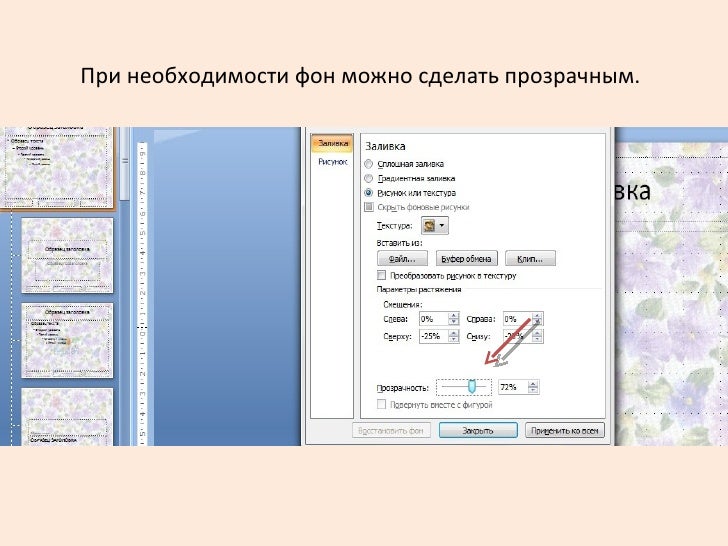Enable Преобразовать рисунок в текстуру checkbox
This screenshot has height=546, width=728.
[x=382, y=275]
